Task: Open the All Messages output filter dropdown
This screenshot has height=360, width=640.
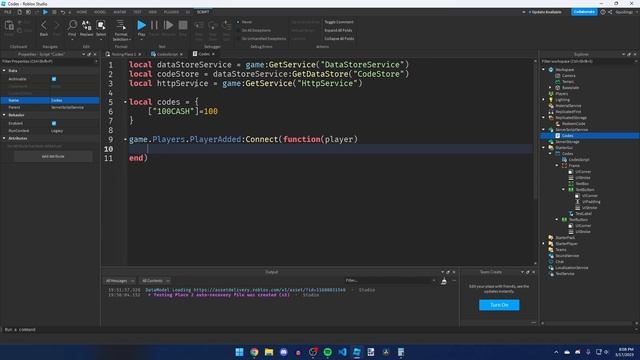Action: point(120,281)
